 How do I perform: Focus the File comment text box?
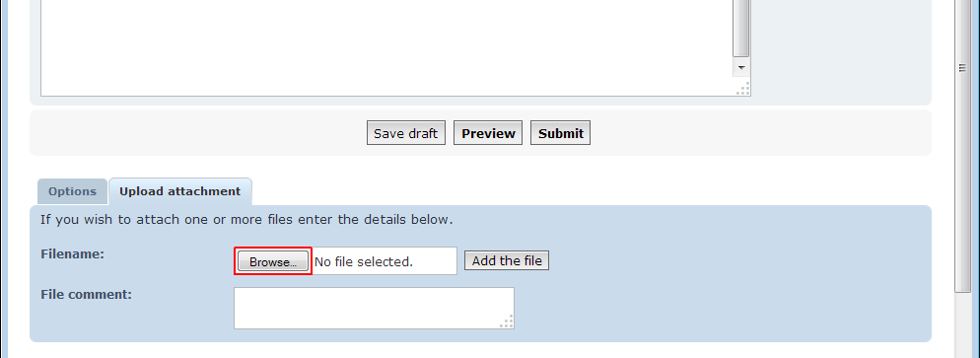tap(374, 308)
